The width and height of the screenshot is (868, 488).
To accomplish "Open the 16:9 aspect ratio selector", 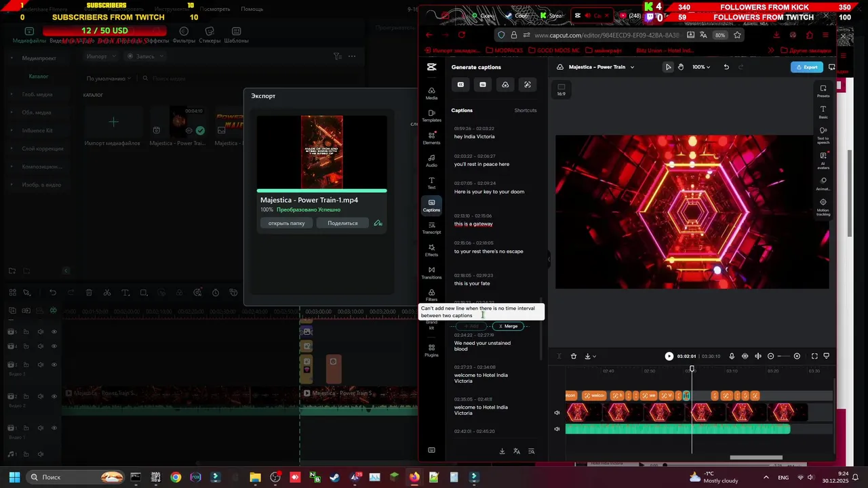I will [x=561, y=89].
